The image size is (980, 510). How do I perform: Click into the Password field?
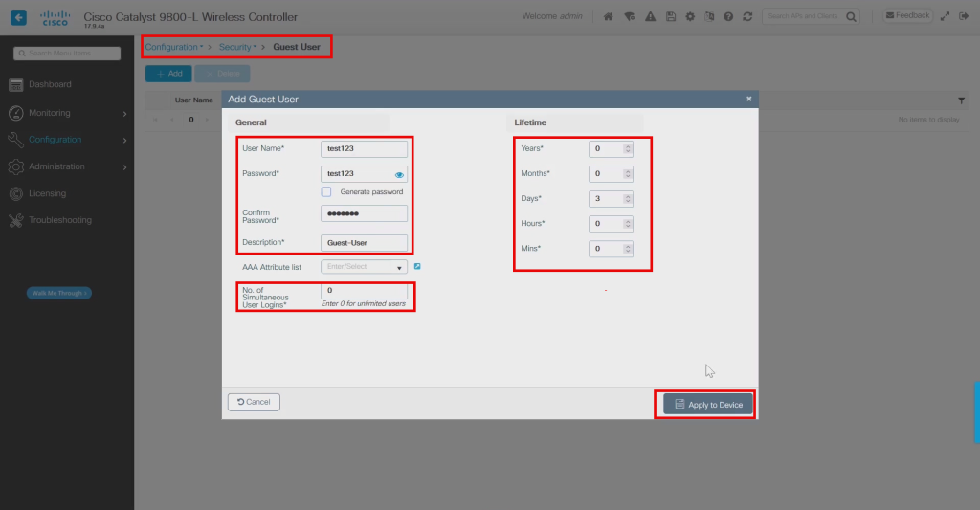click(x=364, y=174)
